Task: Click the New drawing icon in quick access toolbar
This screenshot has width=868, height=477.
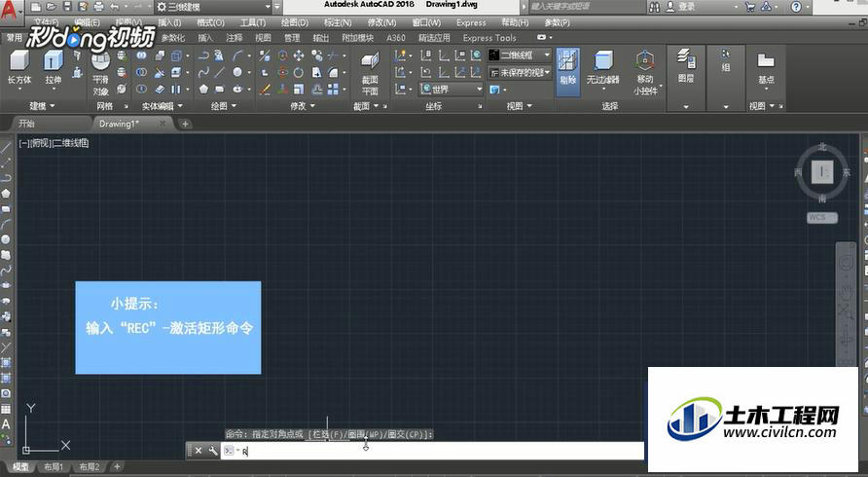Action: pyautogui.click(x=36, y=7)
